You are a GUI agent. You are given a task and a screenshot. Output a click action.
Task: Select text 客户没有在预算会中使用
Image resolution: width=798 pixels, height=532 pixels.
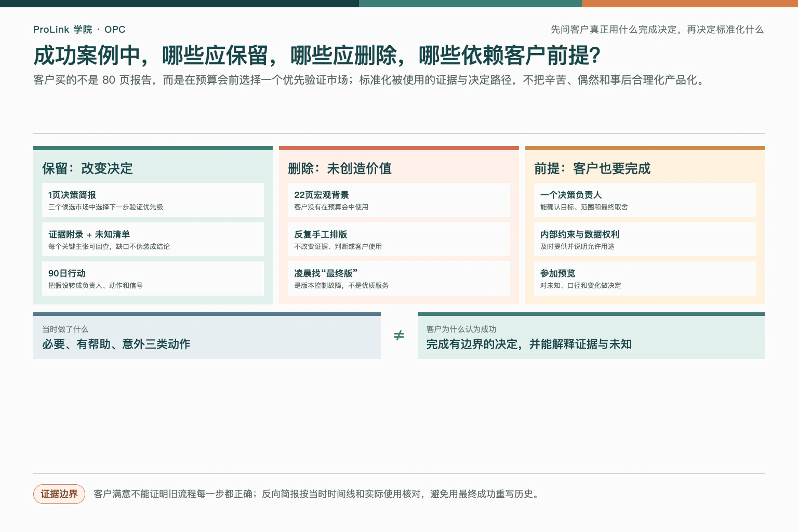click(x=331, y=207)
